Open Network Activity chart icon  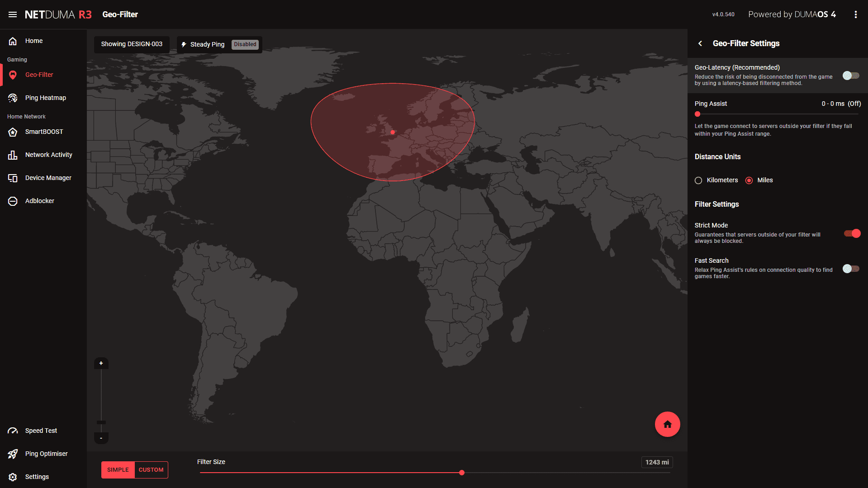pyautogui.click(x=13, y=155)
